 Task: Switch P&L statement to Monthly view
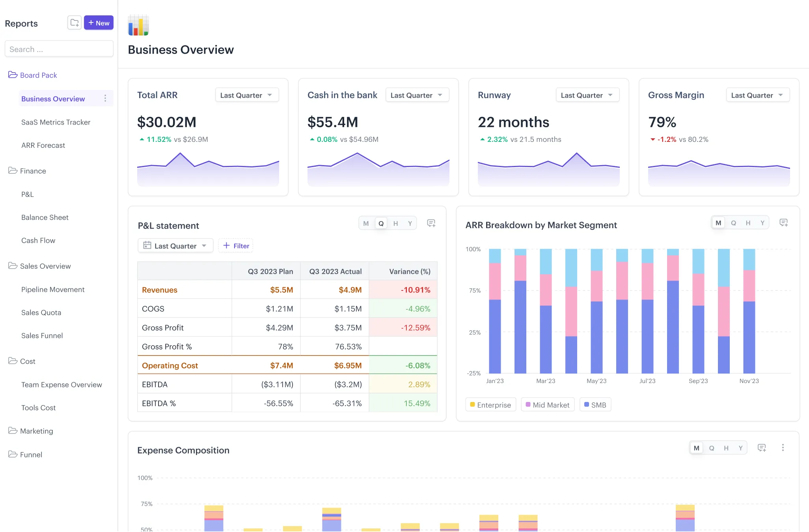point(366,223)
